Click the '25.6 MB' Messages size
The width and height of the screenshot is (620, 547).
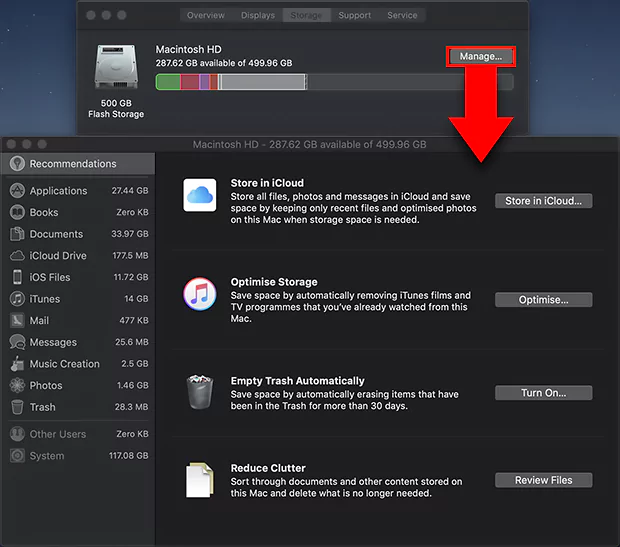click(132, 342)
